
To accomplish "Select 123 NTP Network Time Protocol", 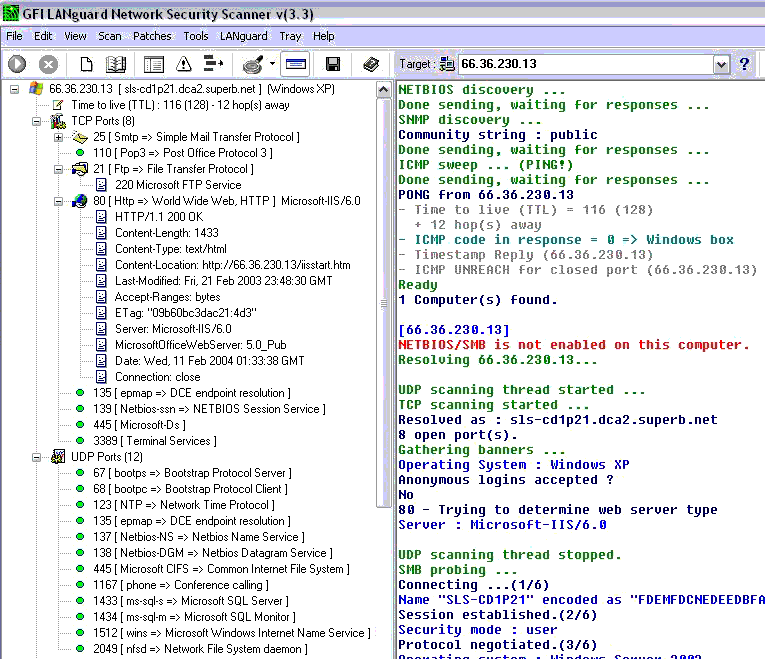I will pyautogui.click(x=184, y=505).
